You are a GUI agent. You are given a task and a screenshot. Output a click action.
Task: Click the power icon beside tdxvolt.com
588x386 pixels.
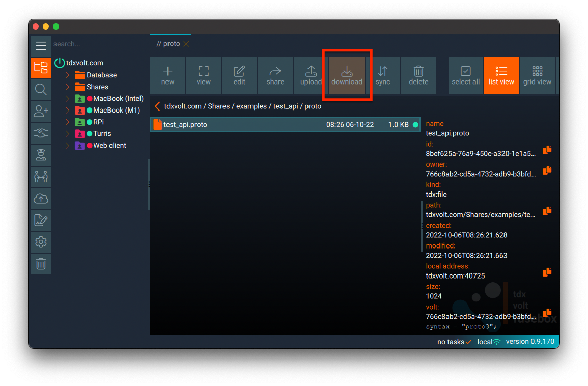[x=60, y=63]
